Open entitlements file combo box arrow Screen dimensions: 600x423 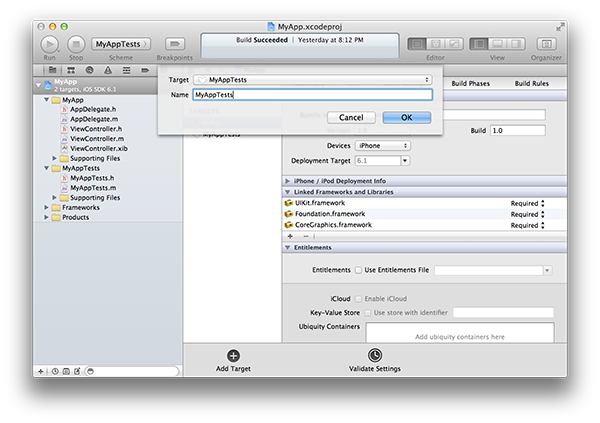(547, 270)
